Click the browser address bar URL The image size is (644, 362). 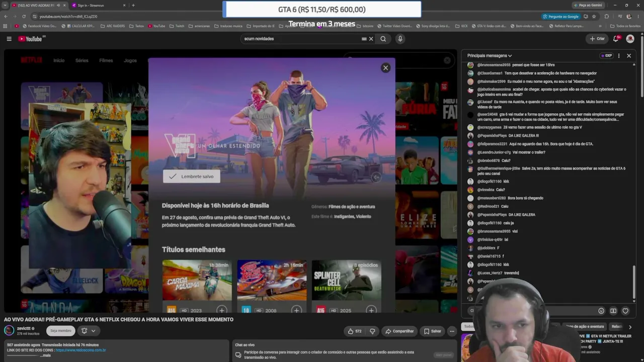click(x=68, y=17)
